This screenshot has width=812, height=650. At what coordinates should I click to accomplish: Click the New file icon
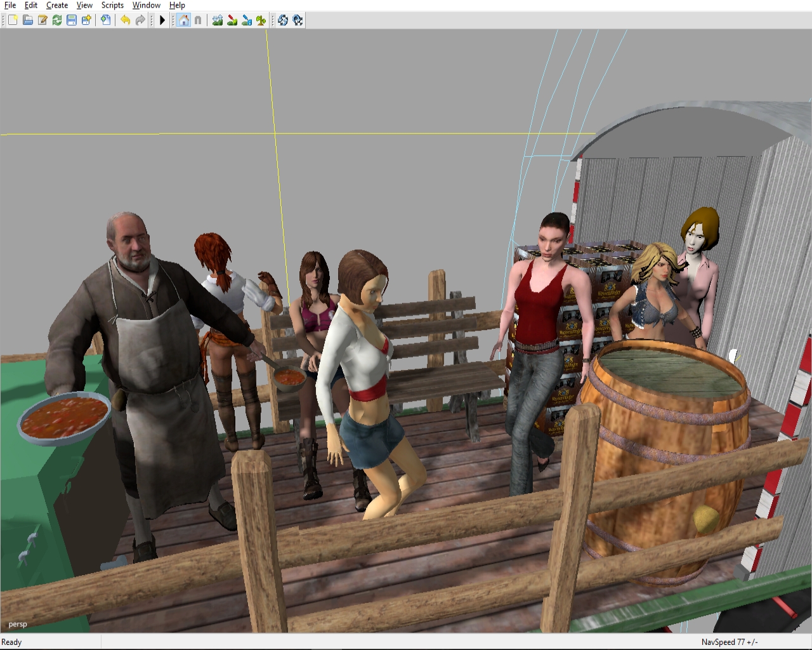13,20
